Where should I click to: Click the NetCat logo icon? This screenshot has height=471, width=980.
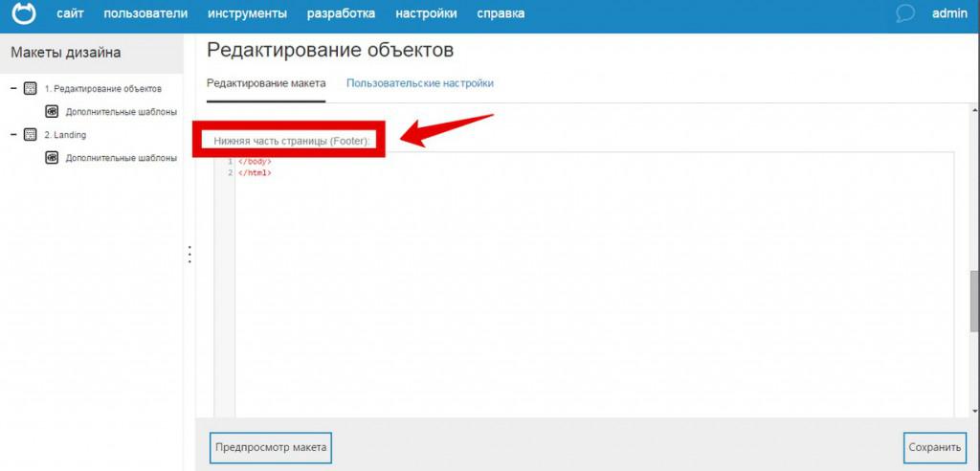click(x=23, y=14)
